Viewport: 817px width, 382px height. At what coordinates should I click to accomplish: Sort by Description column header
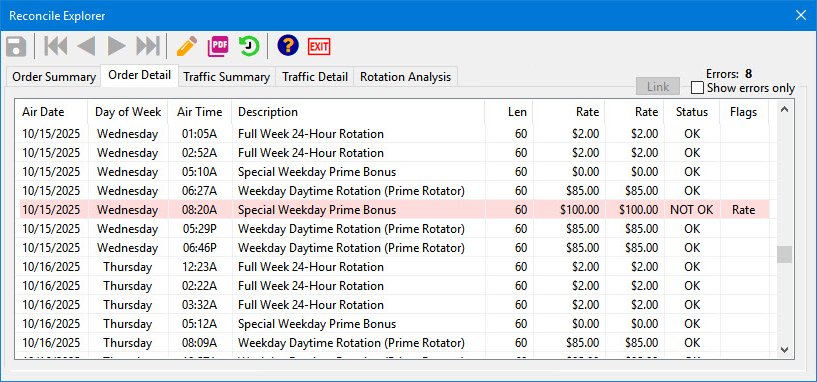pyautogui.click(x=358, y=112)
